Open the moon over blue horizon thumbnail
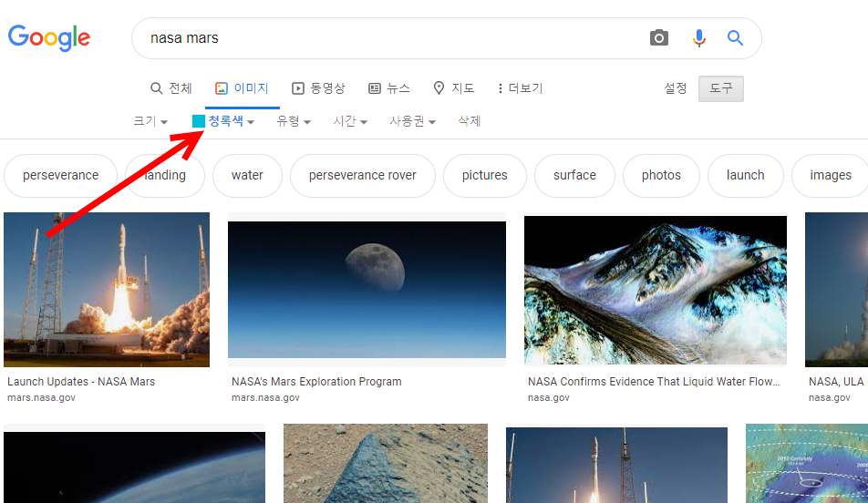 [x=367, y=290]
